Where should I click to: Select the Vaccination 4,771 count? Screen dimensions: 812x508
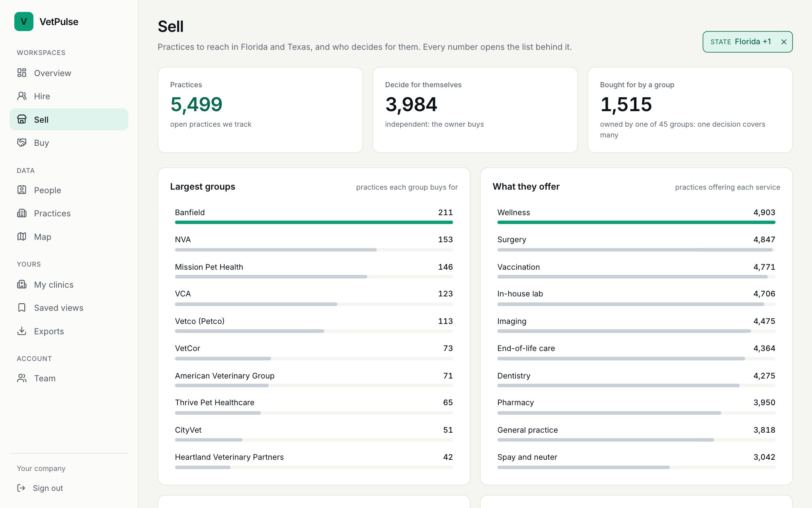click(x=764, y=267)
